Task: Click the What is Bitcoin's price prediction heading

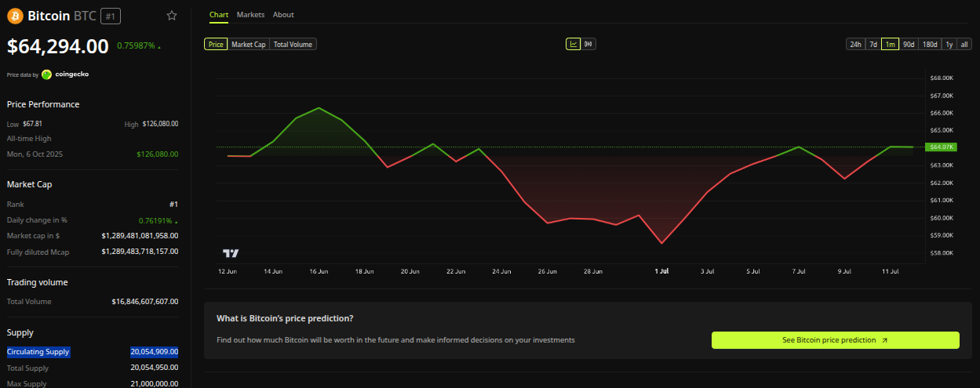Action: (x=285, y=319)
